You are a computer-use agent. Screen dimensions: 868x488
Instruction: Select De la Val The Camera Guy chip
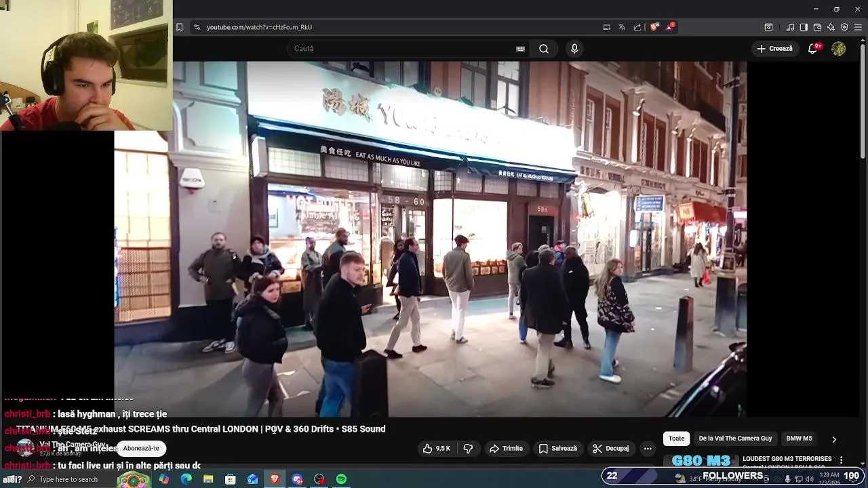[735, 439]
